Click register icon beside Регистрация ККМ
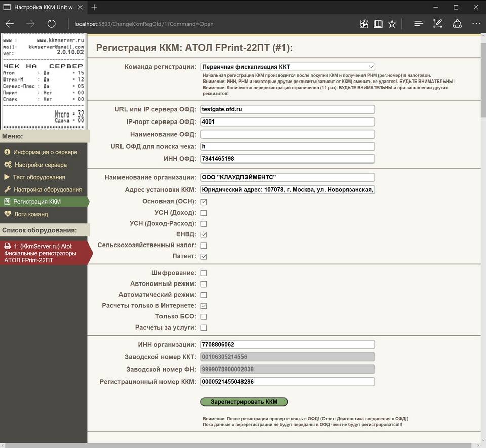 tap(7, 201)
